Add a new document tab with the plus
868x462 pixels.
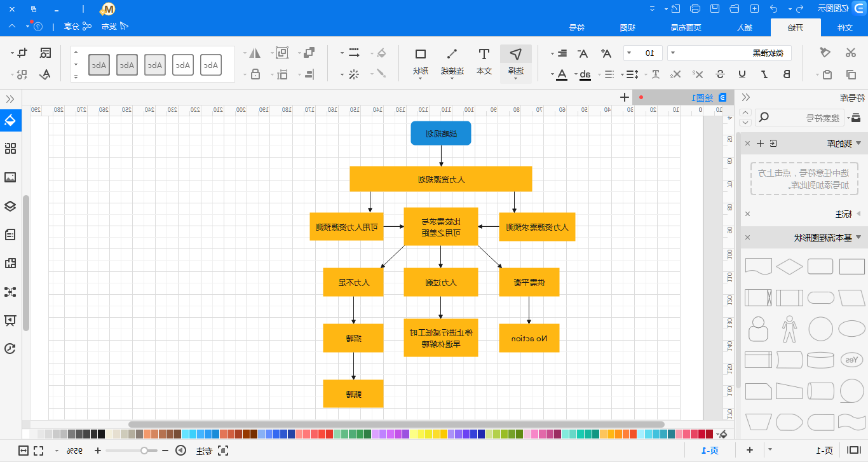tap(625, 97)
